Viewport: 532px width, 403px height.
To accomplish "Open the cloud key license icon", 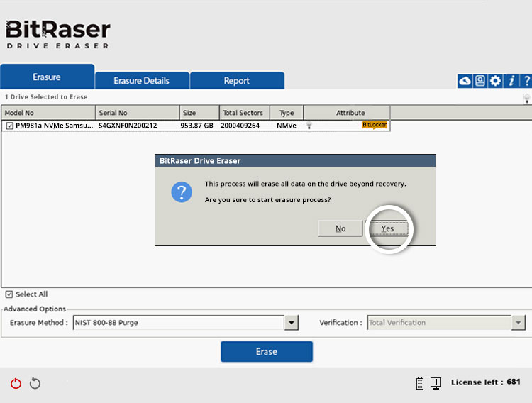I will [465, 81].
